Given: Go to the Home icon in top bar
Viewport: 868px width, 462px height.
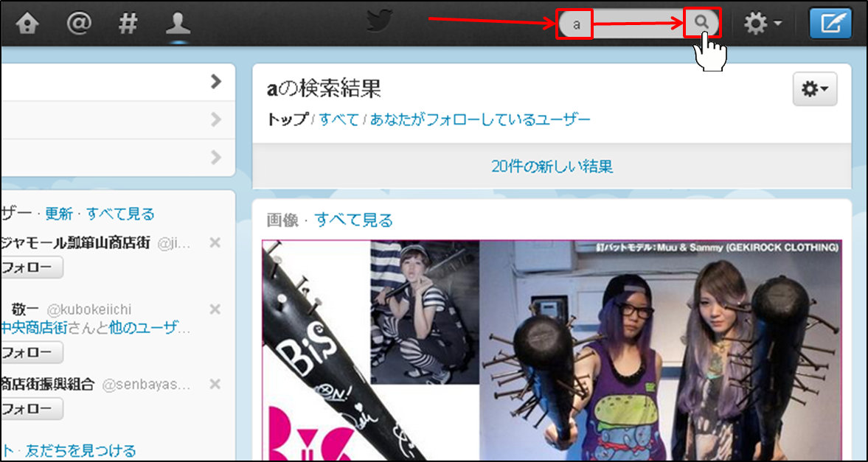Looking at the screenshot, I should tap(27, 24).
